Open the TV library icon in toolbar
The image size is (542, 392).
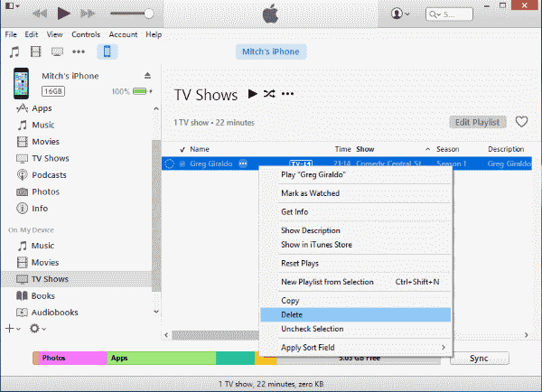(x=57, y=51)
